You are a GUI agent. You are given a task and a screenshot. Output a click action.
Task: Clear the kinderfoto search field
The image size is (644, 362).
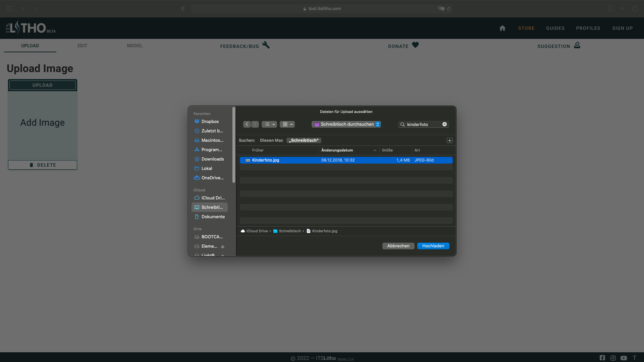pyautogui.click(x=444, y=124)
